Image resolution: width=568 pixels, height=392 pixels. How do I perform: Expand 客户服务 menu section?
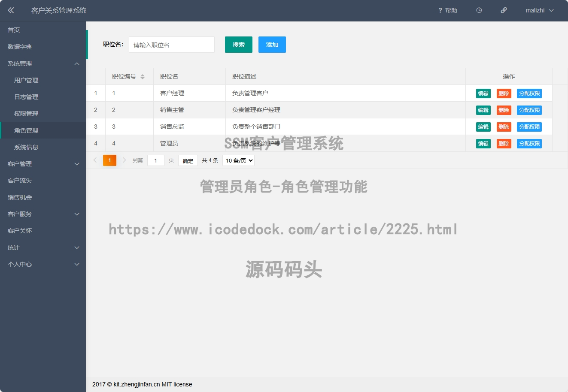pos(43,214)
